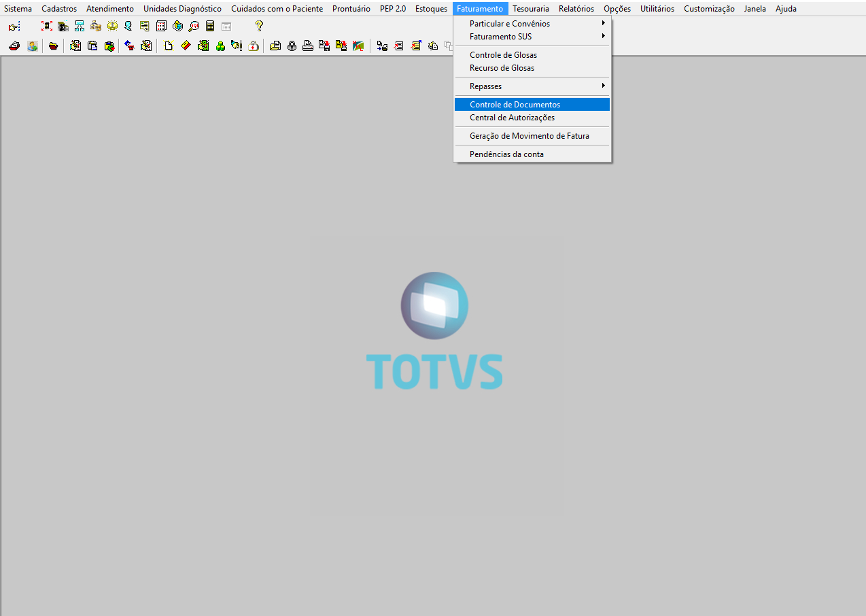Open the Unidades Diagnóstico menu
This screenshot has height=616, width=866.
click(182, 9)
